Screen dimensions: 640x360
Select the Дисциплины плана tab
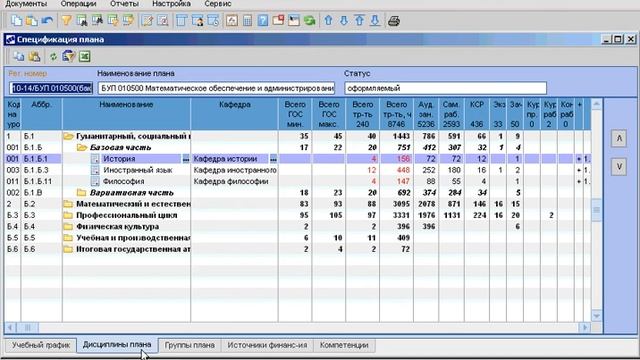coord(117,345)
